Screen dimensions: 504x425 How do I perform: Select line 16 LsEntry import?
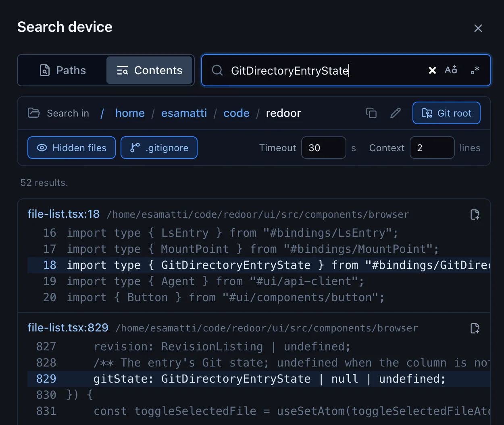coord(259,233)
